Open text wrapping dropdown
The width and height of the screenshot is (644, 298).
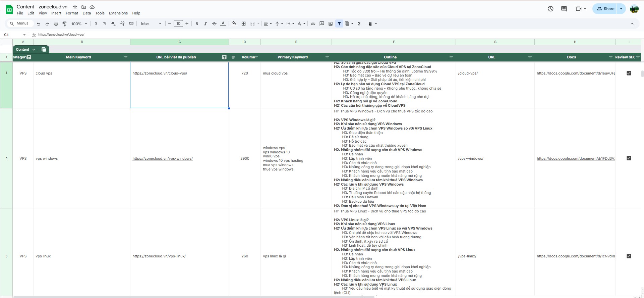coord(290,23)
